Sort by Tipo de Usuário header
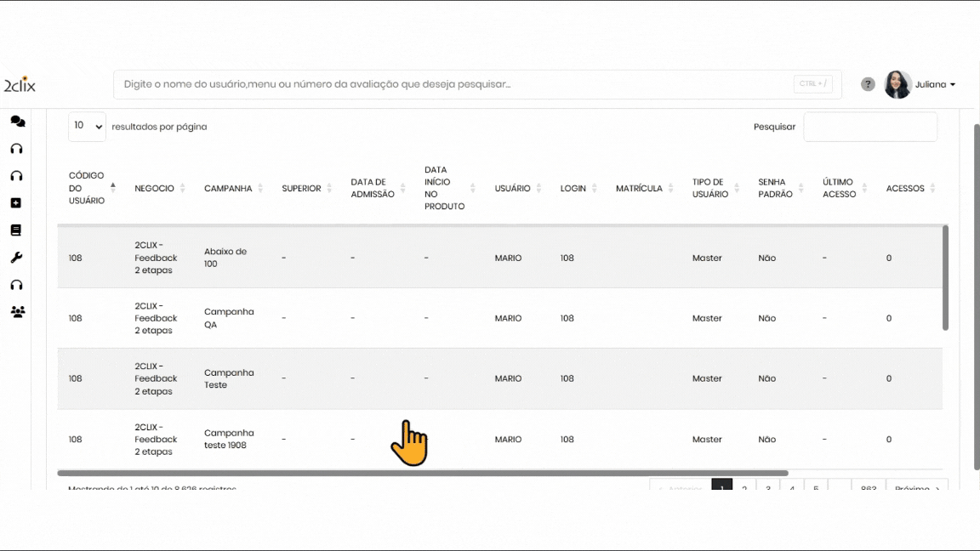 click(x=710, y=189)
